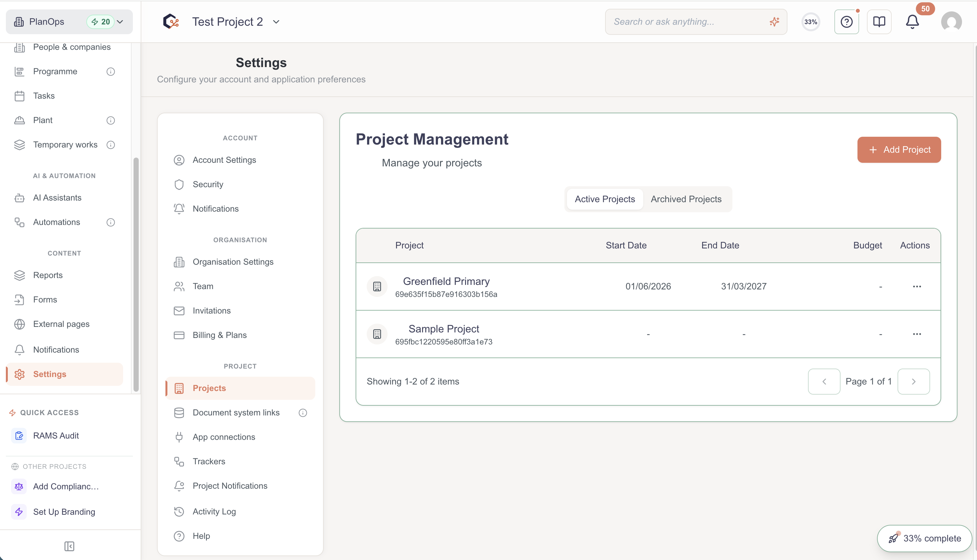Open AI Assistants in sidebar
The width and height of the screenshot is (977, 560).
[64, 198]
